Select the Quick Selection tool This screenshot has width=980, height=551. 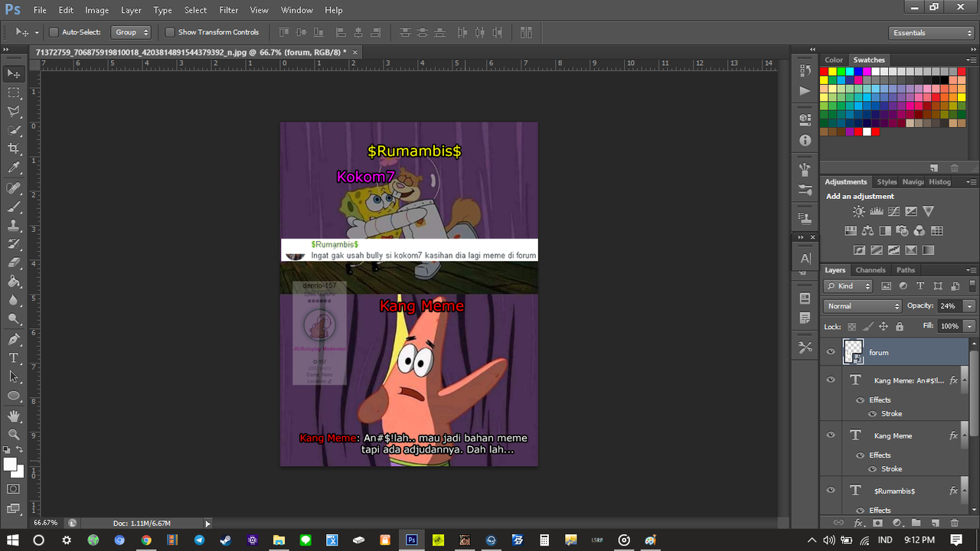pos(14,130)
